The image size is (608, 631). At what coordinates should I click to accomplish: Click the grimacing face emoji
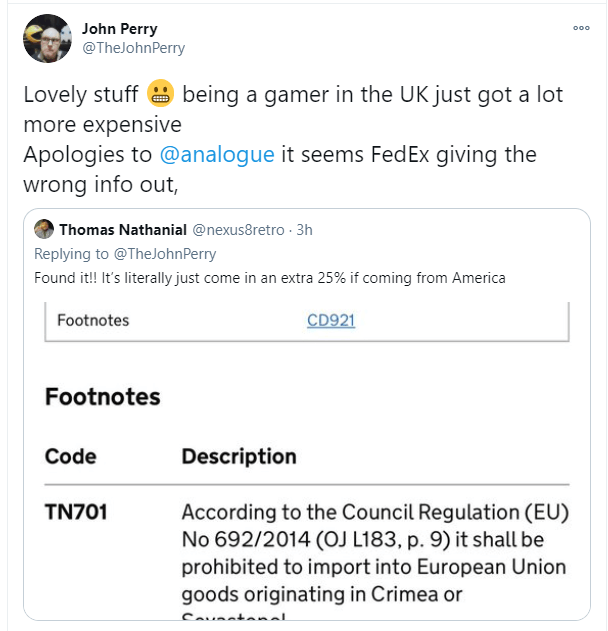(x=161, y=93)
